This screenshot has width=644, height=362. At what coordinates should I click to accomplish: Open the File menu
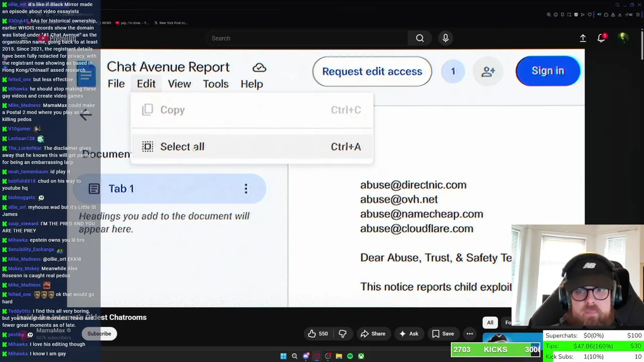(116, 84)
